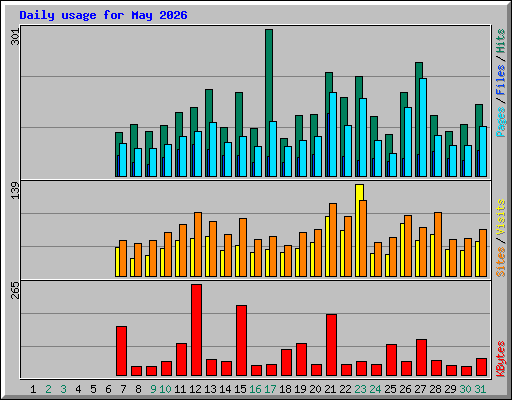Click day label 21 on the x-axis

(x=330, y=389)
